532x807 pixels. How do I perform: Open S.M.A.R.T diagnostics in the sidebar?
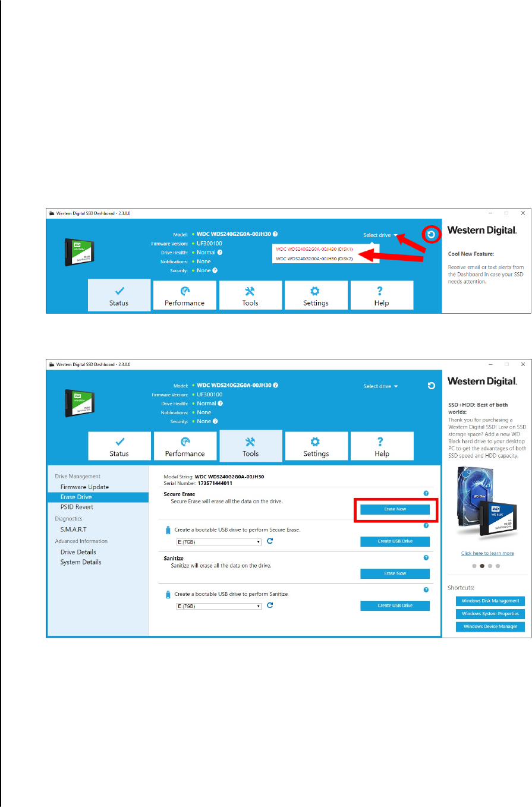point(74,529)
